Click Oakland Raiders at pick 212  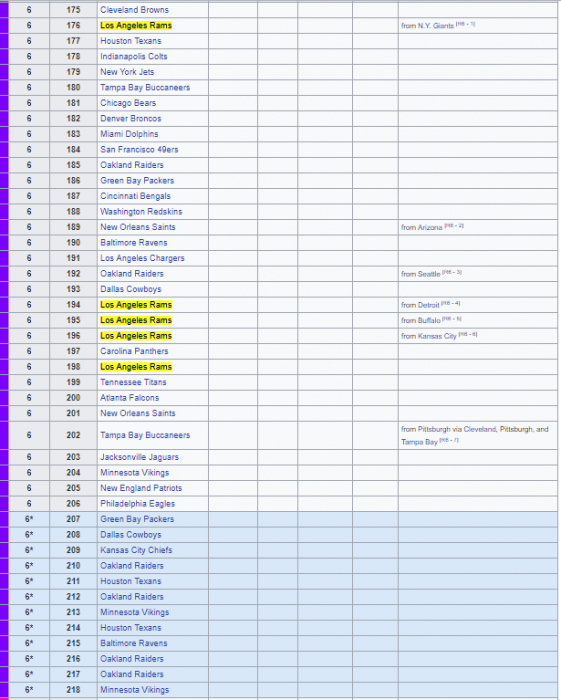coord(132,597)
